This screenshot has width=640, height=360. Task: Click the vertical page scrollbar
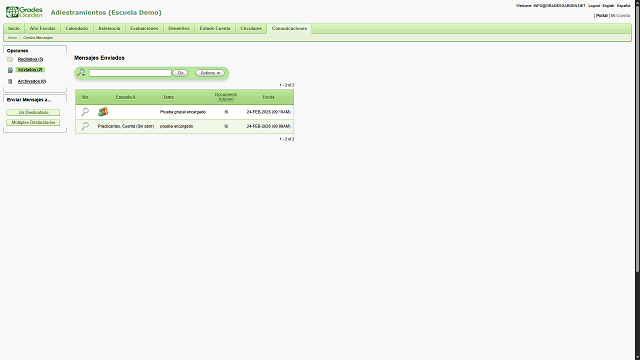coord(637,139)
